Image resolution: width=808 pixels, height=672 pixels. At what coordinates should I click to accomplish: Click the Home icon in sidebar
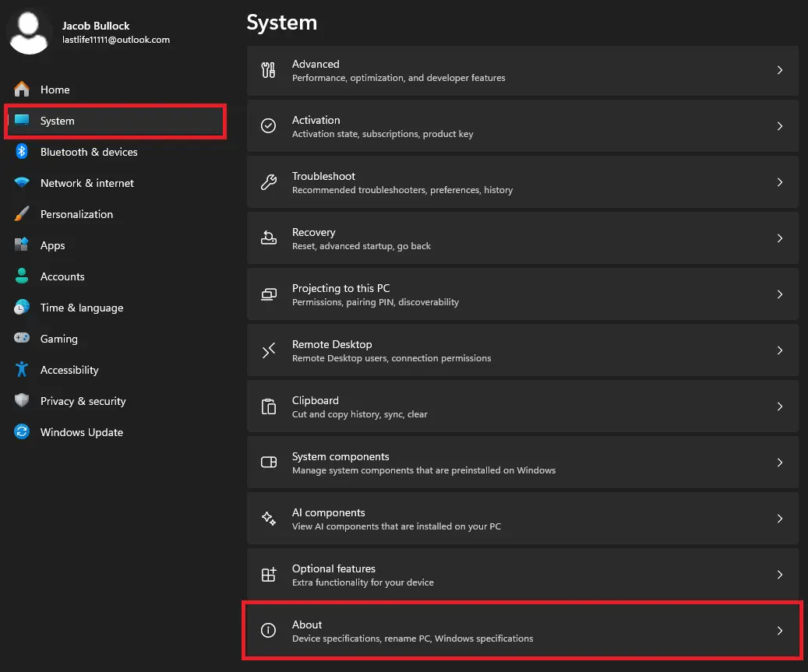coord(22,90)
